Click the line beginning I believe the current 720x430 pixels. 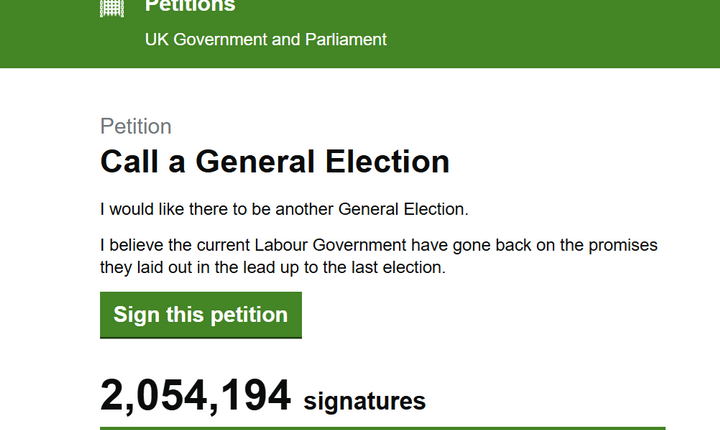click(379, 245)
